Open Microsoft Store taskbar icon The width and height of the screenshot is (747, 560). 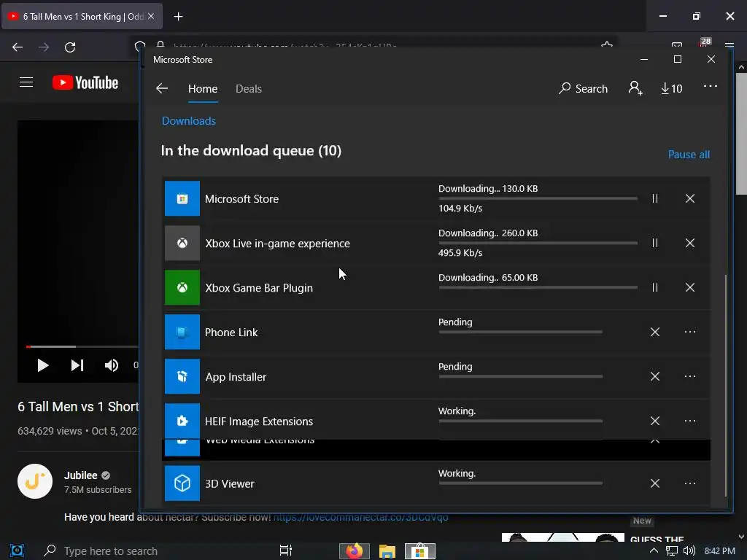click(x=419, y=551)
